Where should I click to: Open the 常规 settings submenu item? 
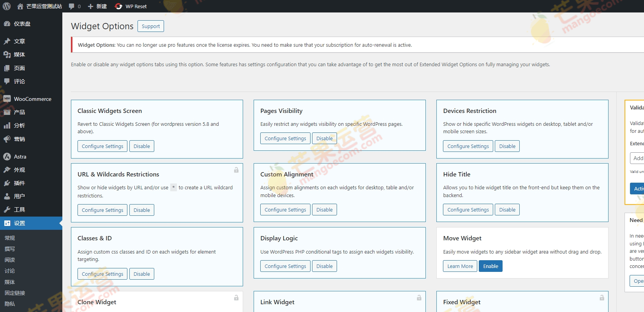point(10,238)
